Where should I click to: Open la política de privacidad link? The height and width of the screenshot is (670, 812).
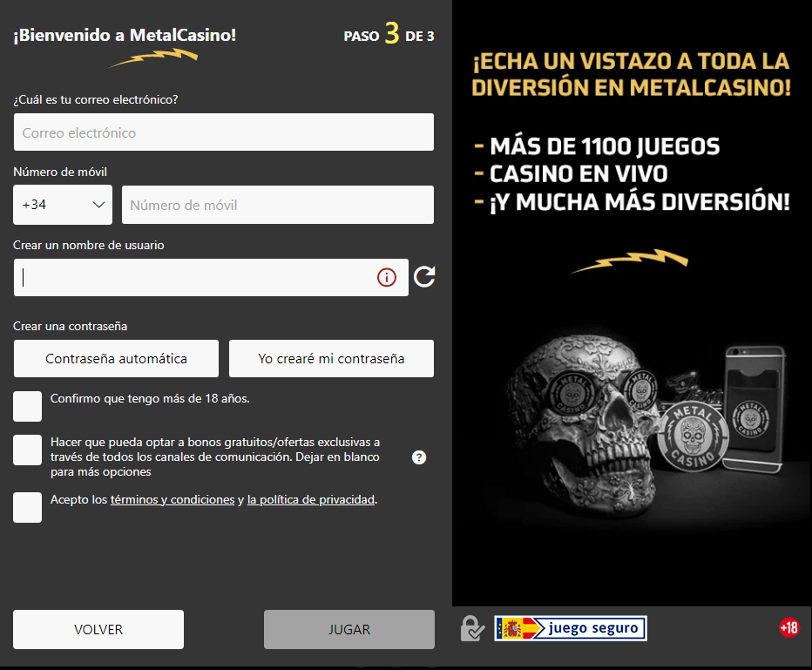(x=311, y=499)
